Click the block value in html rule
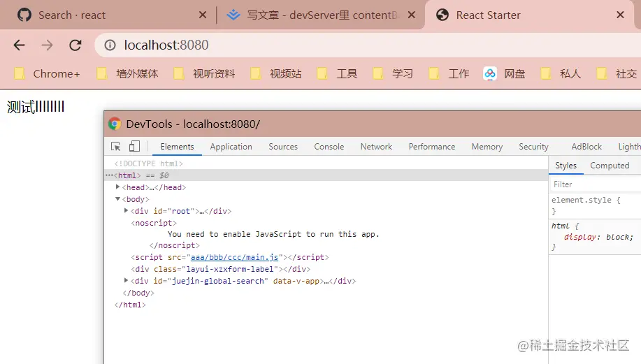This screenshot has width=641, height=364. pyautogui.click(x=617, y=237)
